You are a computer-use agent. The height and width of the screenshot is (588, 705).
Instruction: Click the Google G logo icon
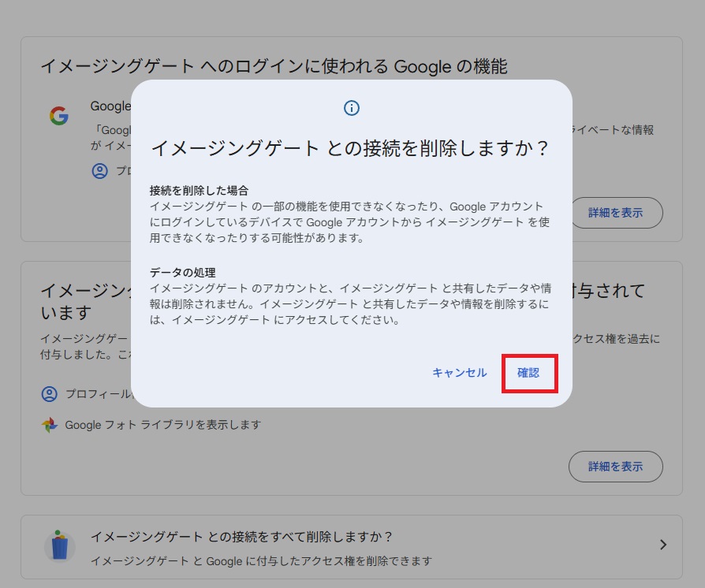(x=59, y=116)
